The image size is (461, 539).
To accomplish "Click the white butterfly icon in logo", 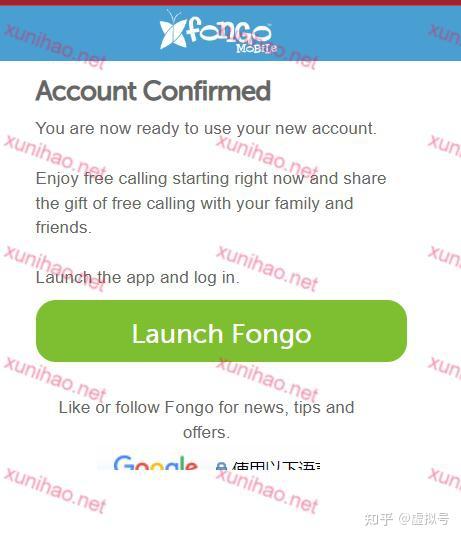I will pyautogui.click(x=174, y=31).
